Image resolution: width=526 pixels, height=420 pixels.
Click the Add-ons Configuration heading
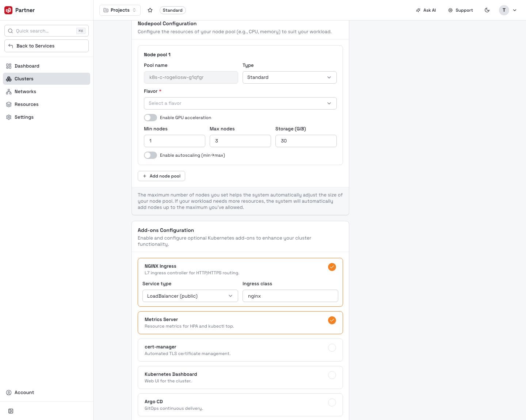[166, 230]
